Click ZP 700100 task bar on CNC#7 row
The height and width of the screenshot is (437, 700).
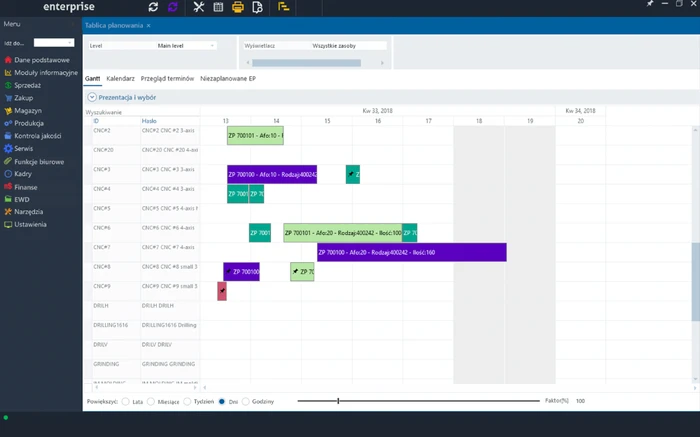(411, 252)
